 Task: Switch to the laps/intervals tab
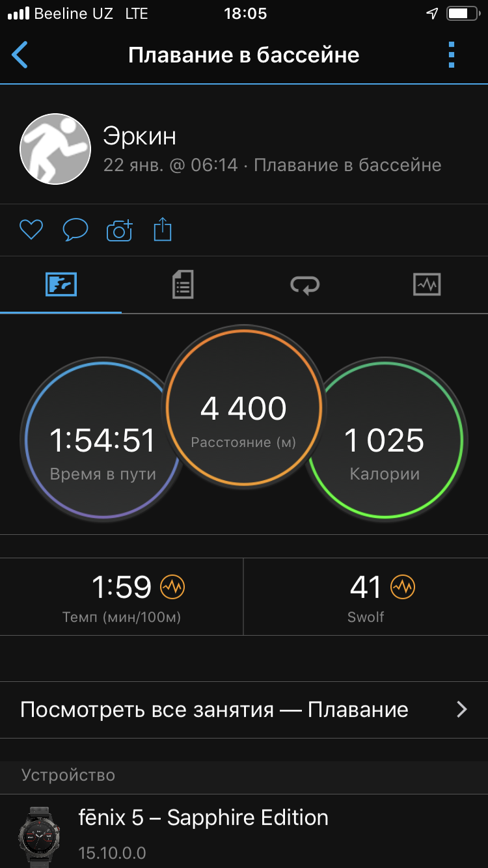coord(305,284)
